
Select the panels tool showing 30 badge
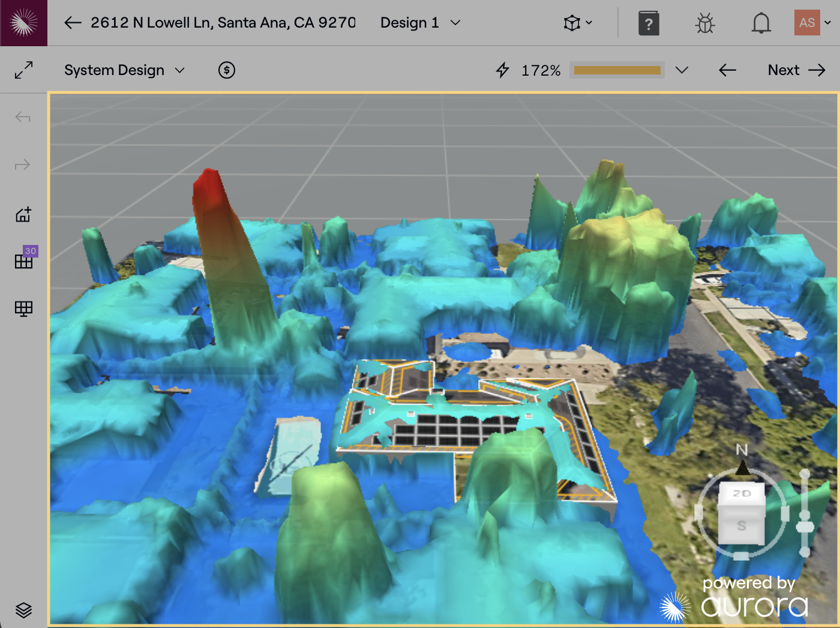tap(23, 261)
